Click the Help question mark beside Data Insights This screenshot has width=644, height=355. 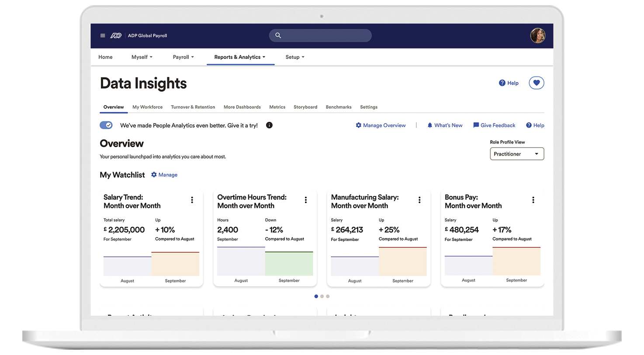click(x=502, y=83)
